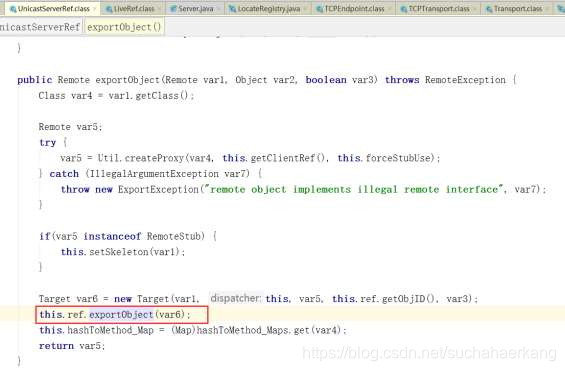Click the 'dispatcher:' parameter hint

click(236, 298)
